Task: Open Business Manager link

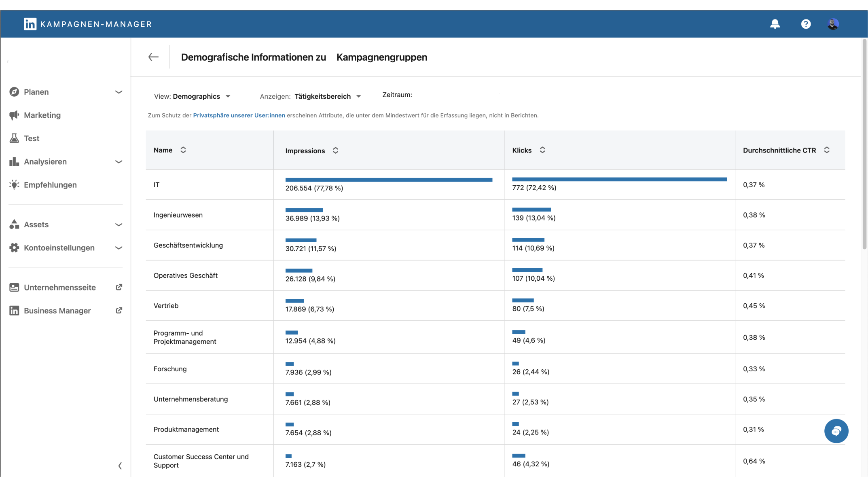Action: [x=57, y=311]
